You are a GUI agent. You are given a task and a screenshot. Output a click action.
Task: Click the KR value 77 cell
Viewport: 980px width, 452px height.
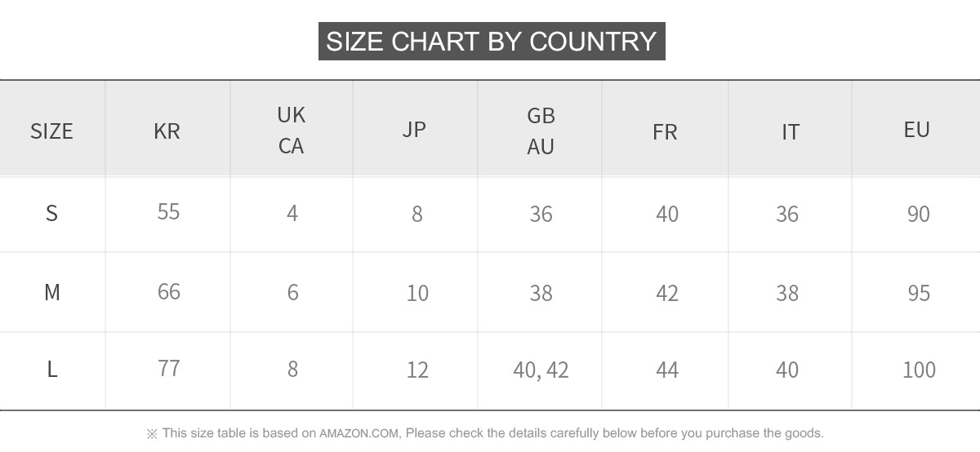[x=168, y=368]
